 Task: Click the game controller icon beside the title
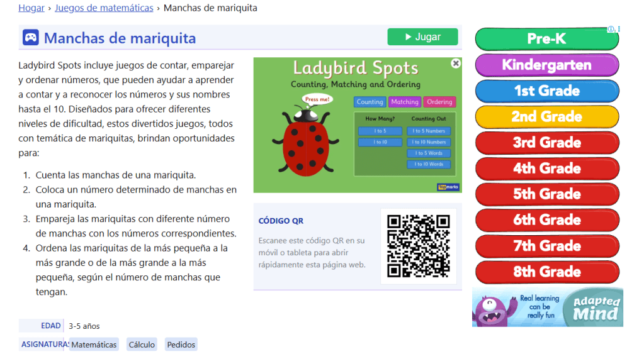tap(30, 38)
